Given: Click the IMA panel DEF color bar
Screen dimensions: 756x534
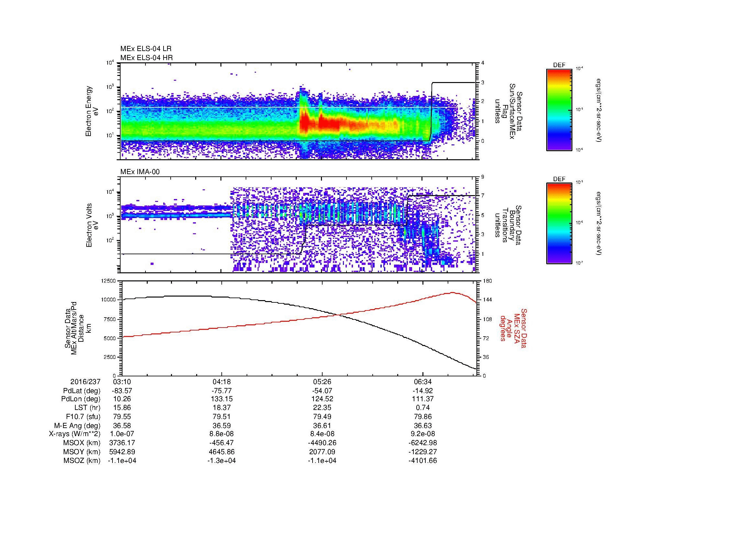Looking at the screenshot, I should click(559, 224).
